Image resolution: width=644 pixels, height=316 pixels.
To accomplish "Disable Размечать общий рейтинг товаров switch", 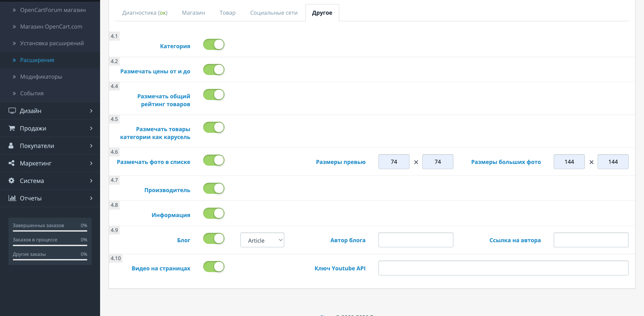I will (x=214, y=95).
